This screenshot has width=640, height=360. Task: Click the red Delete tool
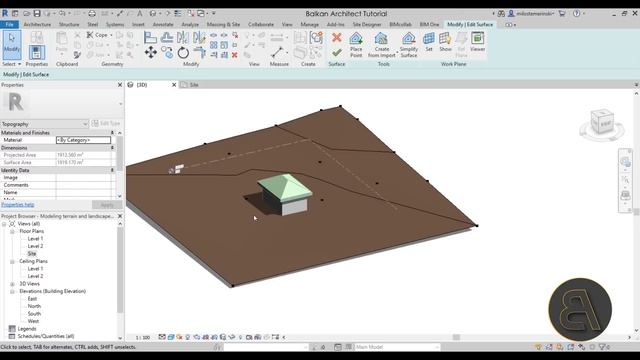[235, 55]
